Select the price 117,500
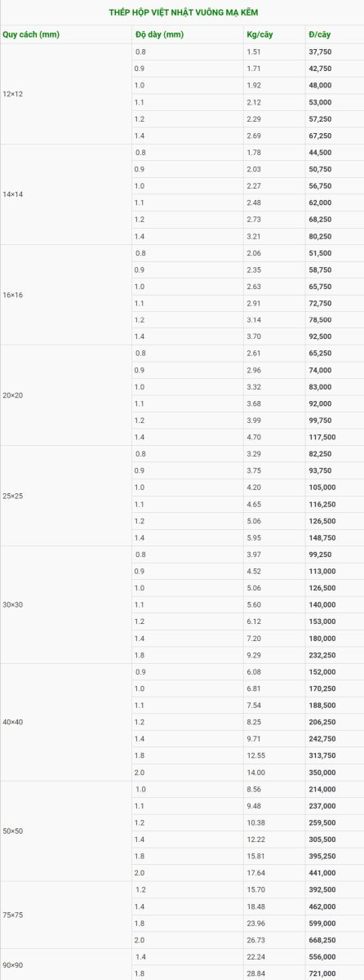364x980 pixels. (x=322, y=437)
